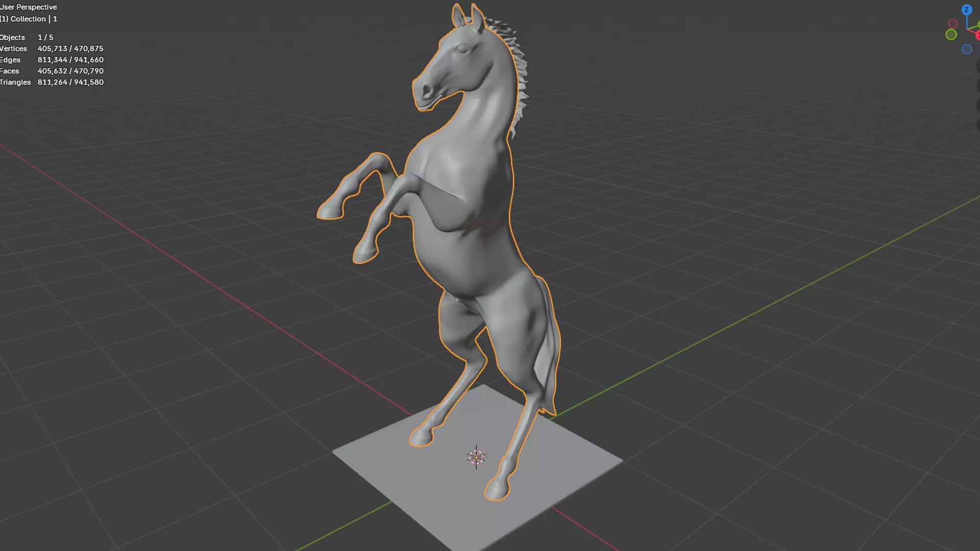Viewport: 980px width, 551px height.
Task: Click the Triangles '811,264 / 941,580' statistic
Action: (x=70, y=82)
